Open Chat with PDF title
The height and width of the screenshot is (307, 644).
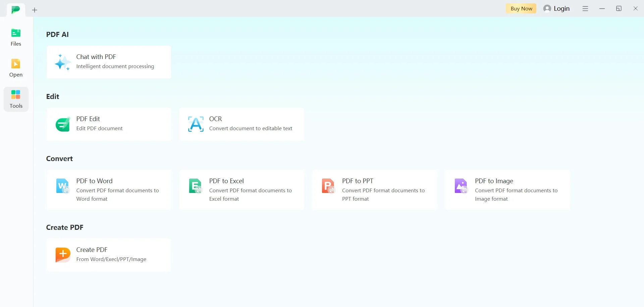pyautogui.click(x=96, y=57)
